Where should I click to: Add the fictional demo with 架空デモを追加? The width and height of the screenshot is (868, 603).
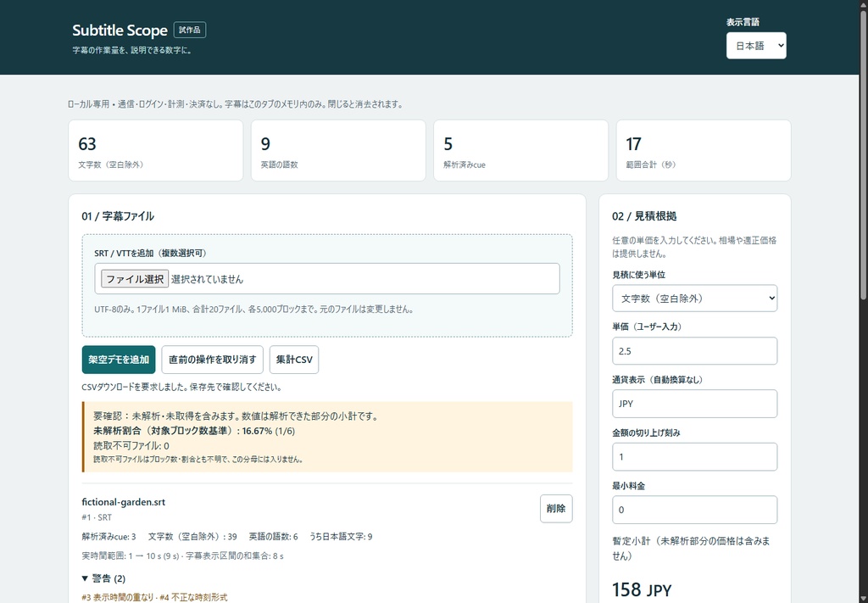click(119, 360)
